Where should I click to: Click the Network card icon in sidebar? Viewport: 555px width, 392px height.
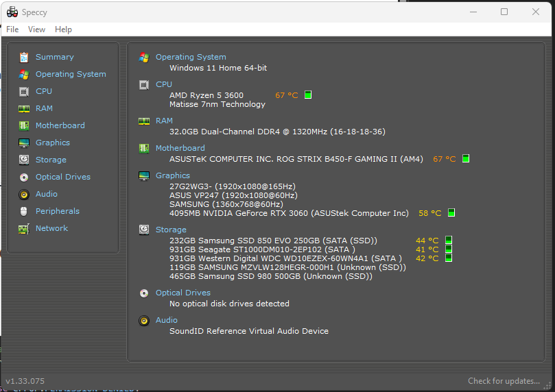tap(24, 229)
